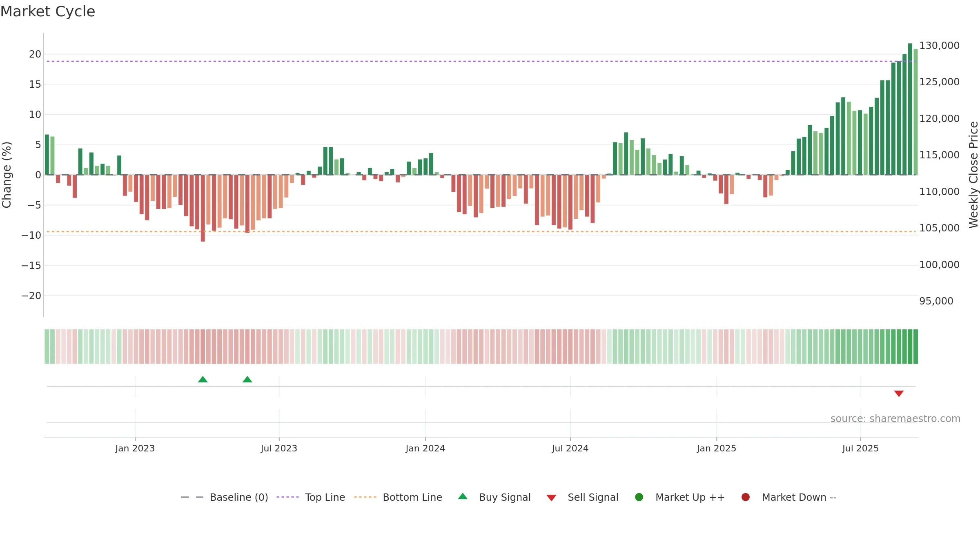
Task: Select the second buy signal marker before Jul 2023
Action: (247, 380)
